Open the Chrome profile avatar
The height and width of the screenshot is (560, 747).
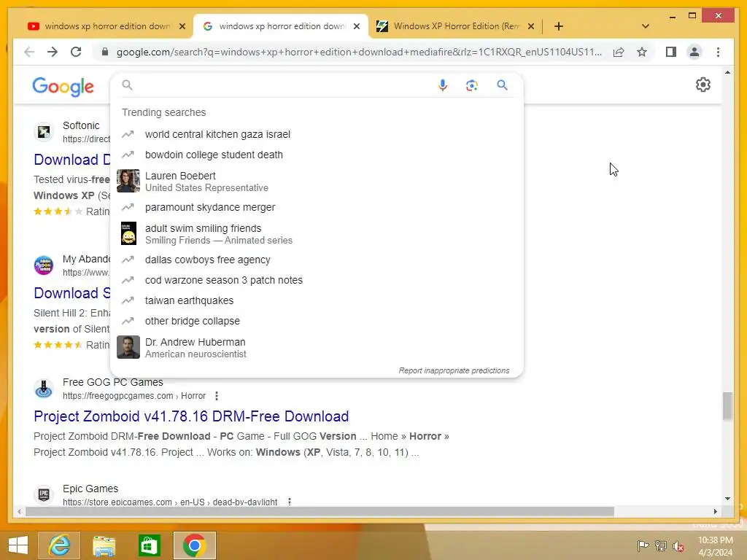tap(694, 52)
